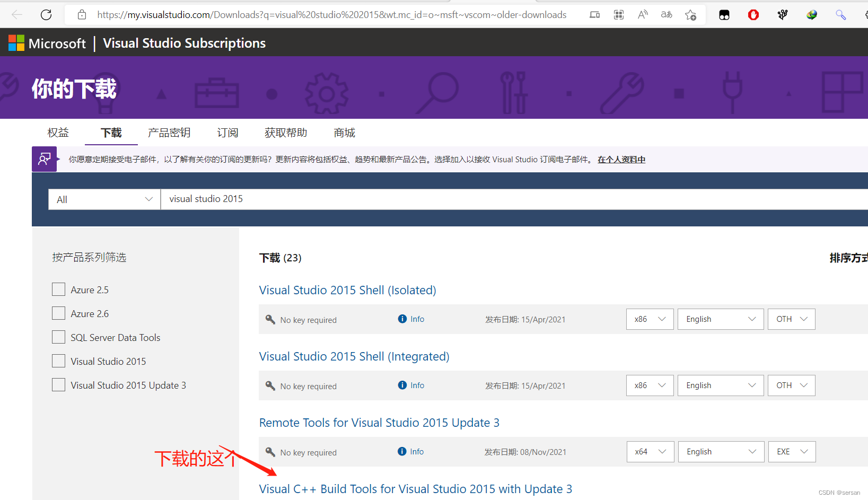This screenshot has width=868, height=500.
Task: Check the SQL Server Data Tools filter
Action: [59, 337]
